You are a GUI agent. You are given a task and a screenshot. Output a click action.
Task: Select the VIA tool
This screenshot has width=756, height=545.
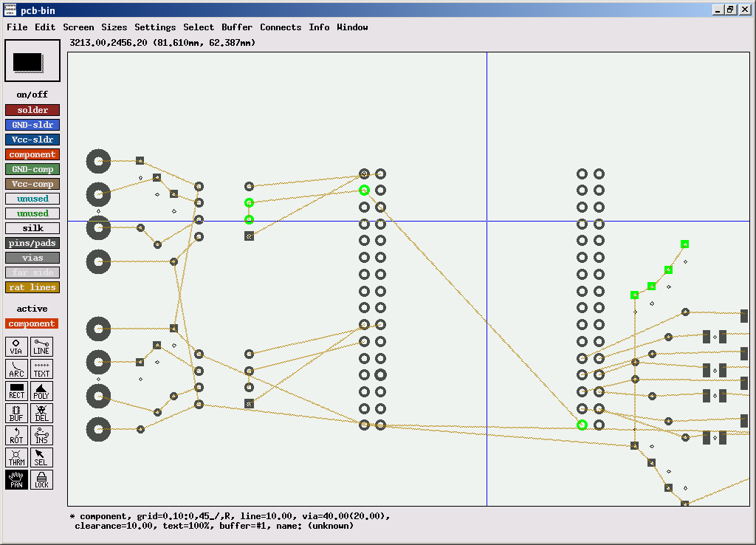(x=16, y=346)
